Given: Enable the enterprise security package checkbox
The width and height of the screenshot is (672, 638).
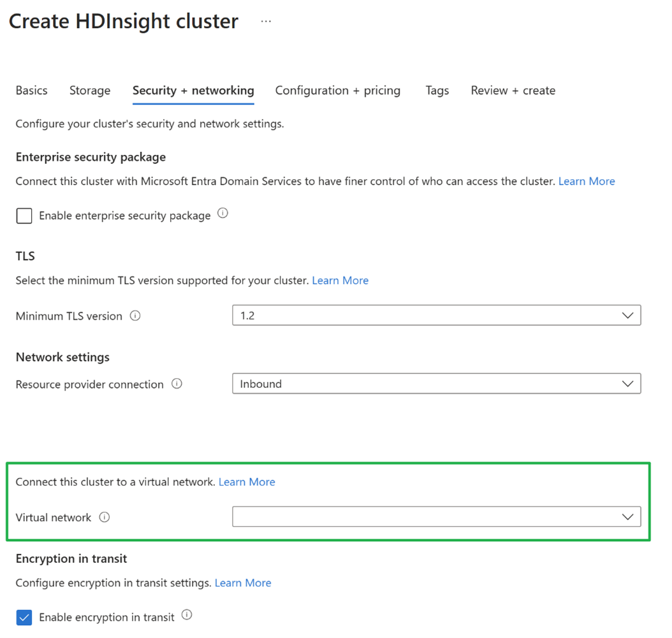Looking at the screenshot, I should [24, 216].
